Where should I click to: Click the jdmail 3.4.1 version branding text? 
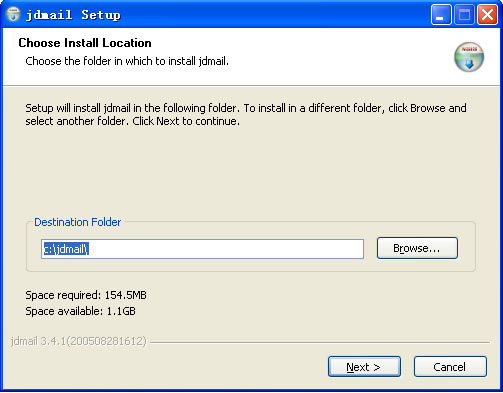[x=78, y=341]
